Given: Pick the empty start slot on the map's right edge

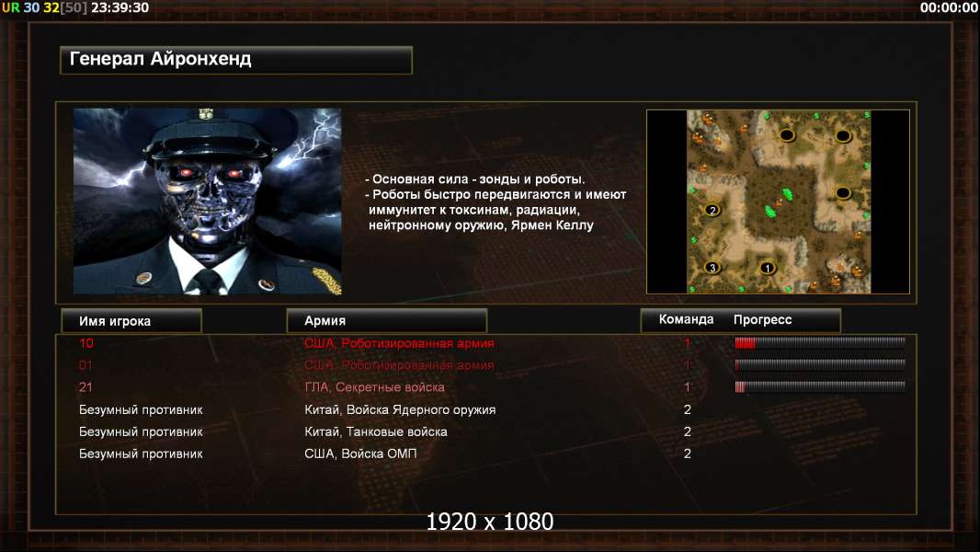Looking at the screenshot, I should coord(843,192).
